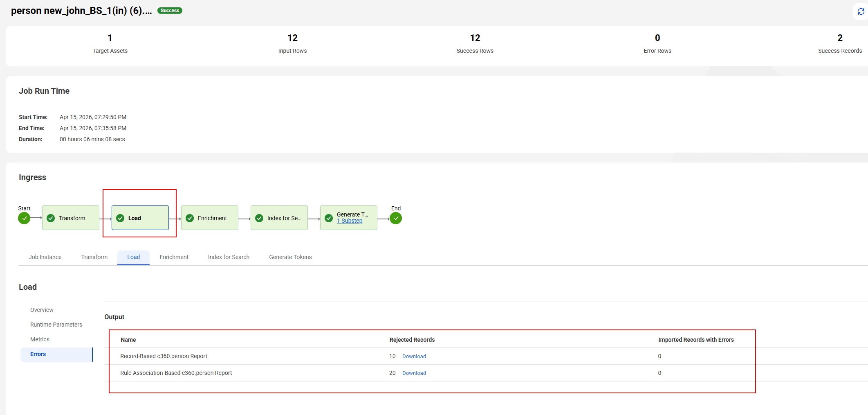This screenshot has width=868, height=415.
Task: Click the Success status badge
Action: click(x=170, y=11)
